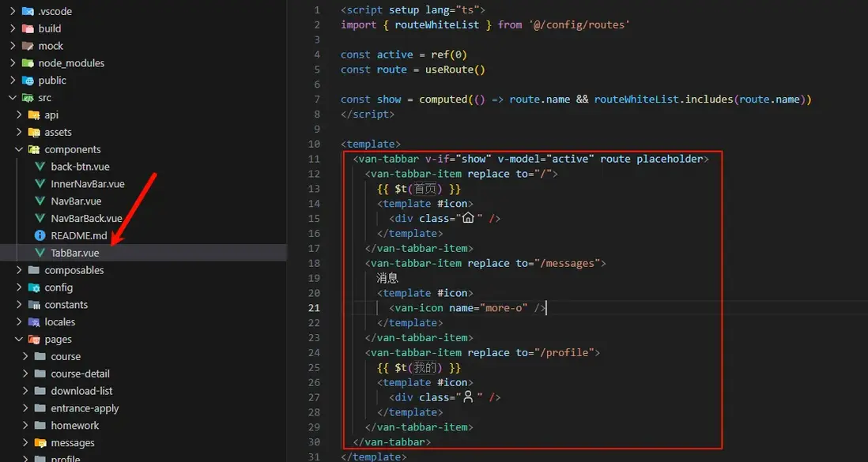Click line number 21 in gutter
868x462 pixels.
point(315,308)
